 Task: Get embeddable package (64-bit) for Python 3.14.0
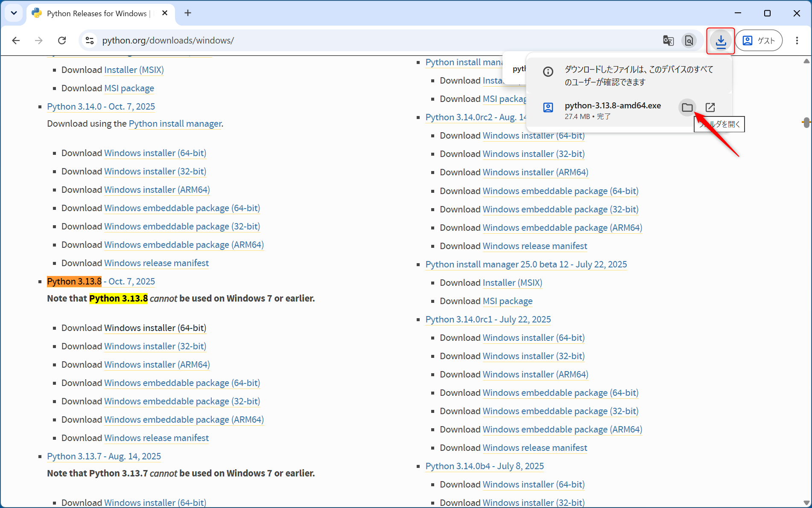pyautogui.click(x=182, y=208)
